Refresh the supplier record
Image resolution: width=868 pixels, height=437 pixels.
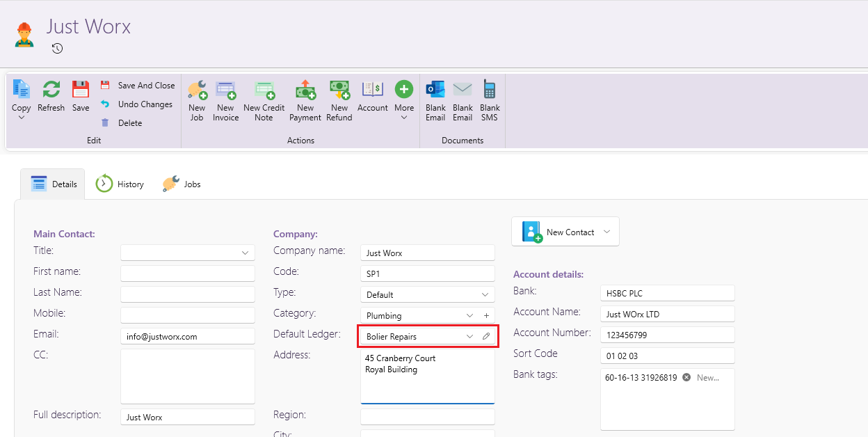[51, 90]
